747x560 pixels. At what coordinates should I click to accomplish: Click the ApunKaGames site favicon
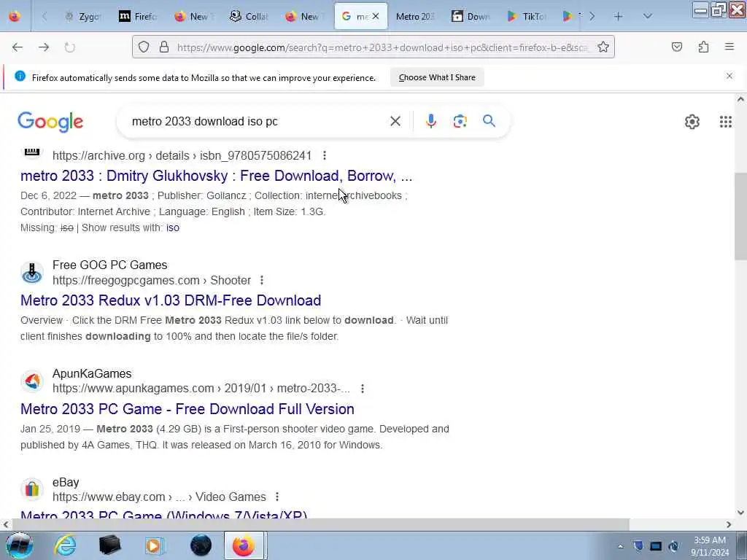tap(32, 381)
